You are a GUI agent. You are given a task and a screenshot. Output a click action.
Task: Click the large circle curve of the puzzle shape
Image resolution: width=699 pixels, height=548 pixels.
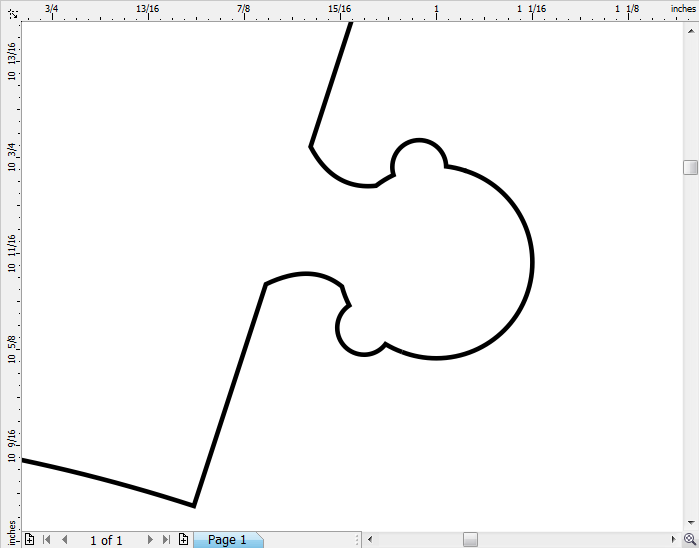click(532, 263)
